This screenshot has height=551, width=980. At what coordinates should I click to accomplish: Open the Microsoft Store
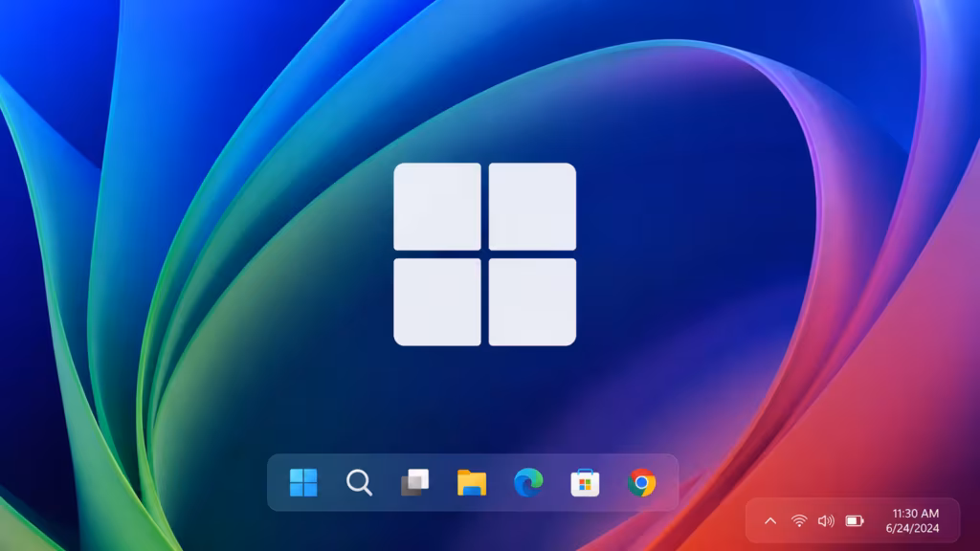tap(585, 482)
